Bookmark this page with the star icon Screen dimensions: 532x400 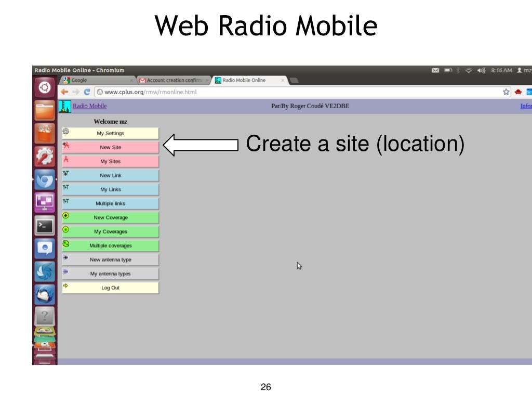point(506,92)
